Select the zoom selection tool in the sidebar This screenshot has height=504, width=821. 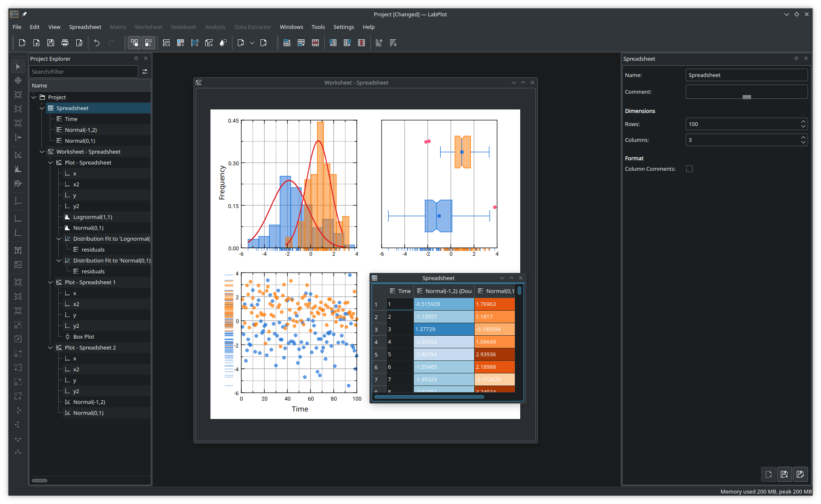(x=18, y=95)
